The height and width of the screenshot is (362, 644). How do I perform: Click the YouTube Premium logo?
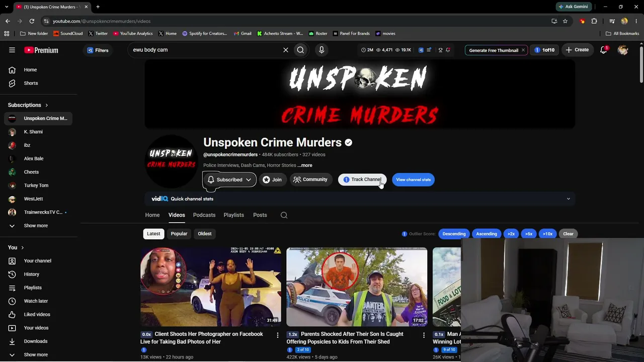tap(41, 50)
